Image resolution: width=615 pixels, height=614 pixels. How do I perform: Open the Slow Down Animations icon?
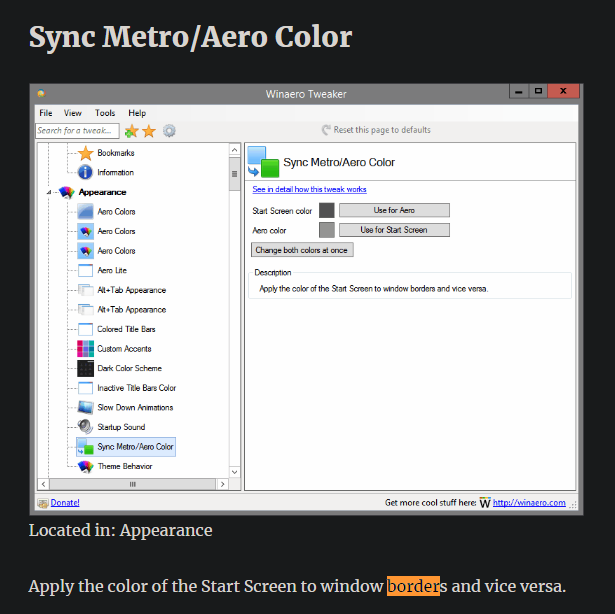click(85, 408)
